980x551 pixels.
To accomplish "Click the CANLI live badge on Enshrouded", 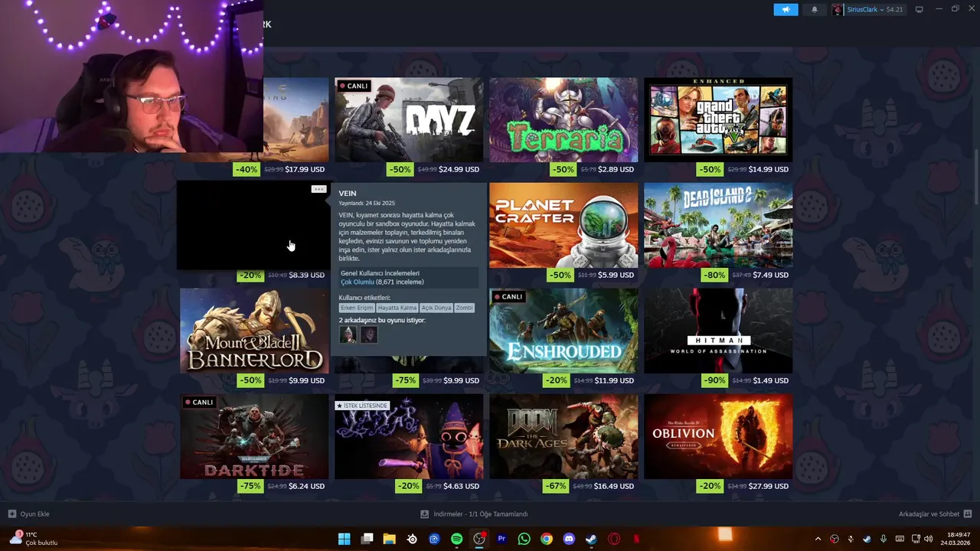I will coord(508,297).
